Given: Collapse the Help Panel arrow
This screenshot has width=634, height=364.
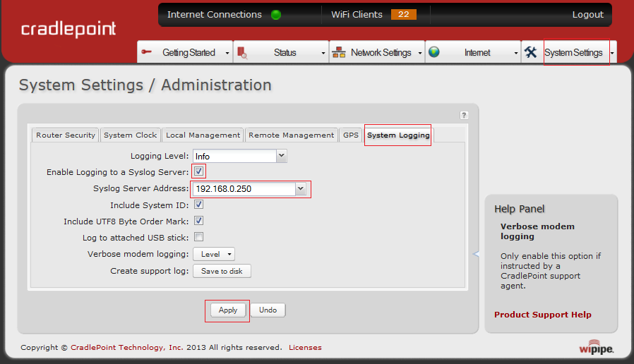Looking at the screenshot, I should [476, 254].
